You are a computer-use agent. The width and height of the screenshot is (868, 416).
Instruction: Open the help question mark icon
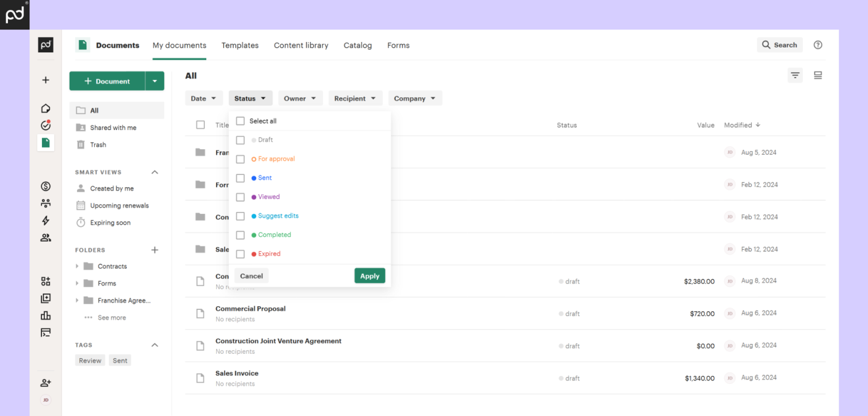point(818,44)
